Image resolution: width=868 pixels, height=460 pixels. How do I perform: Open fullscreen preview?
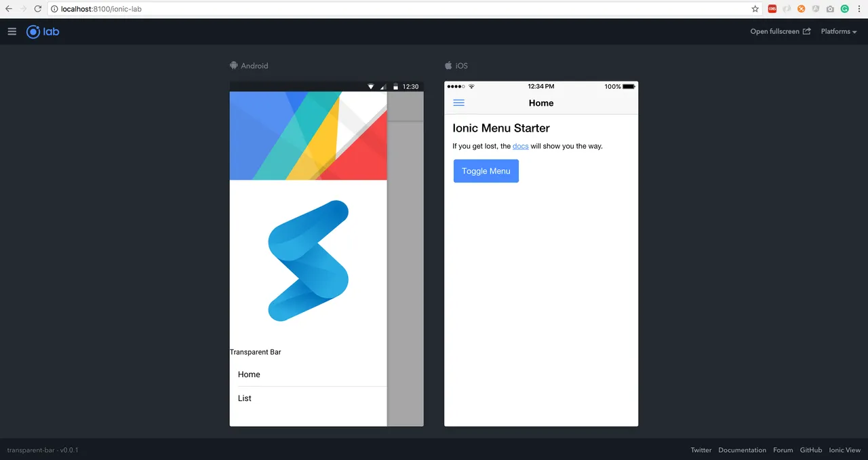781,32
